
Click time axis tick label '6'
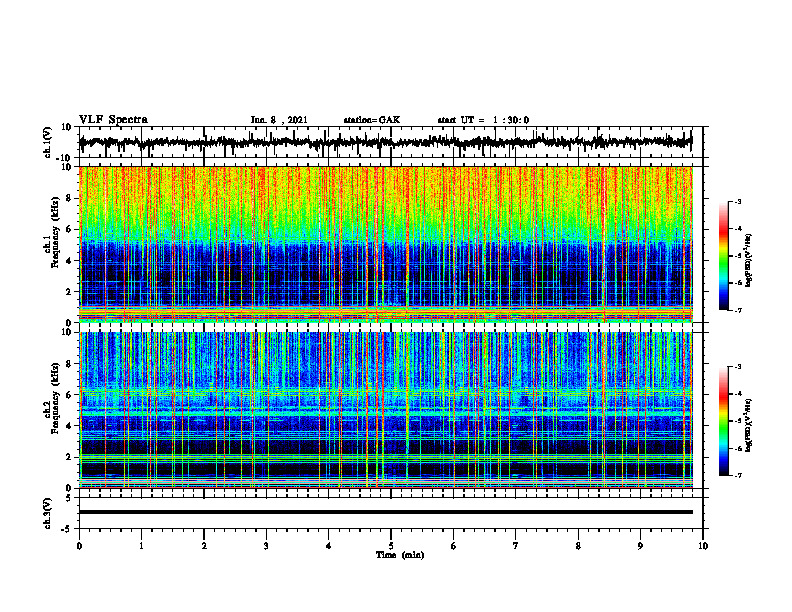tap(454, 546)
